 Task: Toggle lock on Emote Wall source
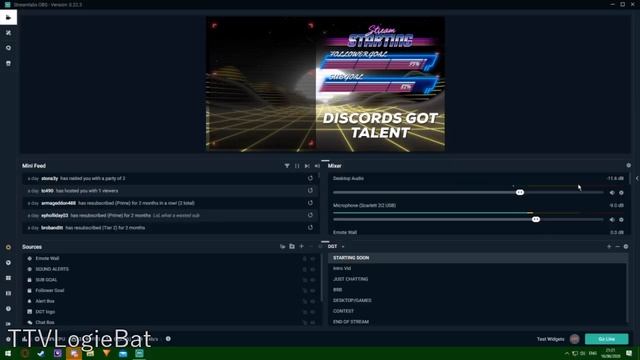tap(304, 259)
